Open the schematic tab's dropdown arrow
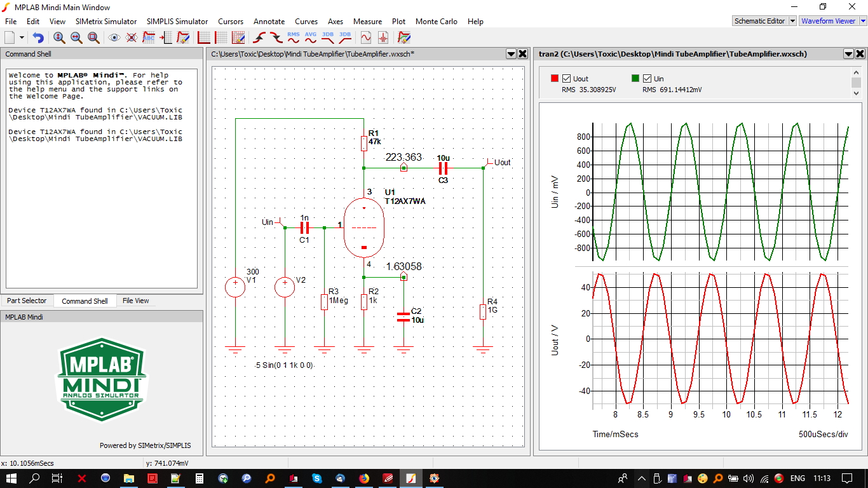Screen dimensions: 868x488 coord(511,54)
